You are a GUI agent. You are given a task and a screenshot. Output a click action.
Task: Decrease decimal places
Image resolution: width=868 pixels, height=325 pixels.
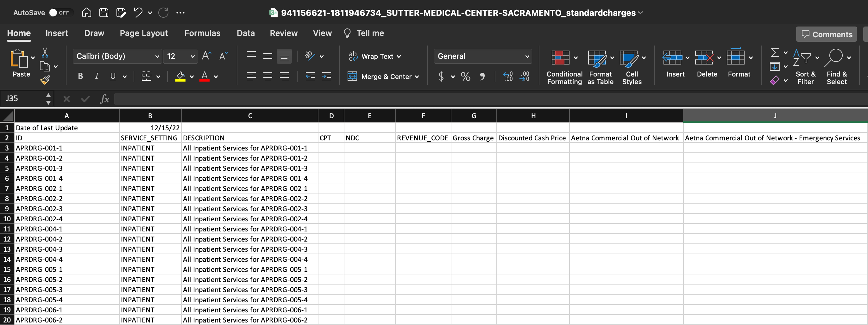coord(524,77)
